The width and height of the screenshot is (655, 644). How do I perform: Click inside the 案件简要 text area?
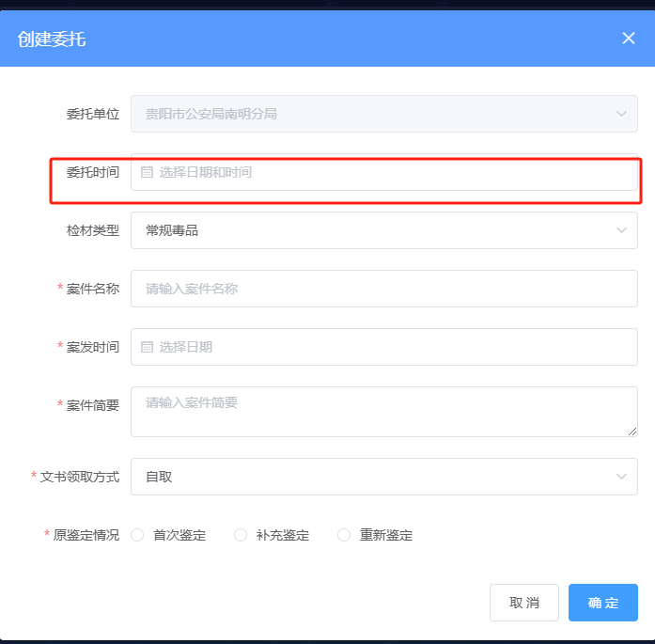click(x=383, y=412)
